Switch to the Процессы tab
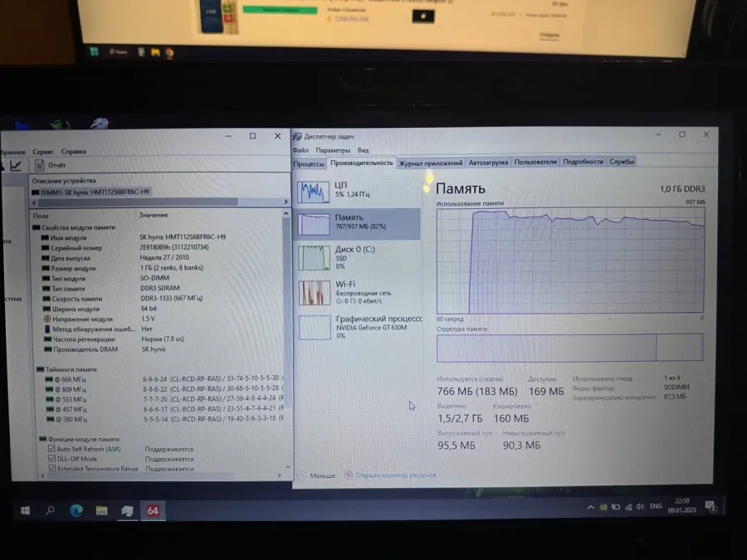Image resolution: width=747 pixels, height=560 pixels. (x=309, y=163)
